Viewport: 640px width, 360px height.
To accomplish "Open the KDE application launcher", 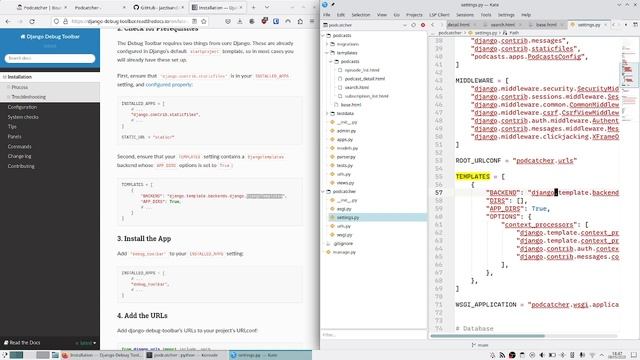I will (4, 355).
